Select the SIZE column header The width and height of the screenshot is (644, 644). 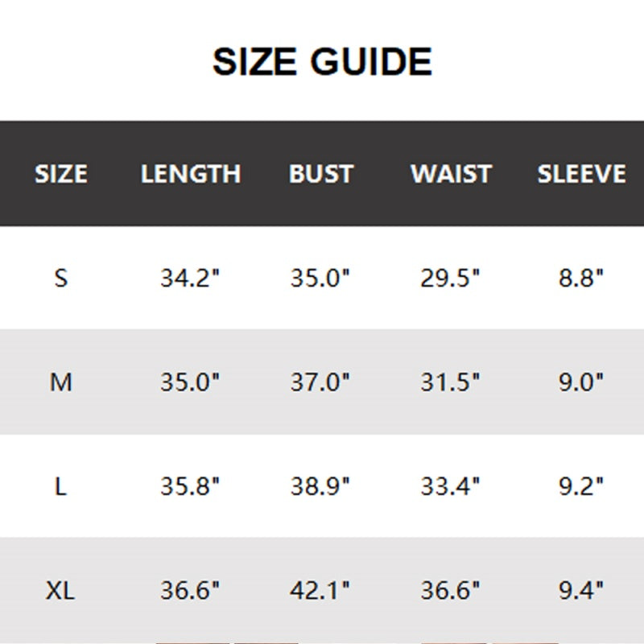click(61, 174)
